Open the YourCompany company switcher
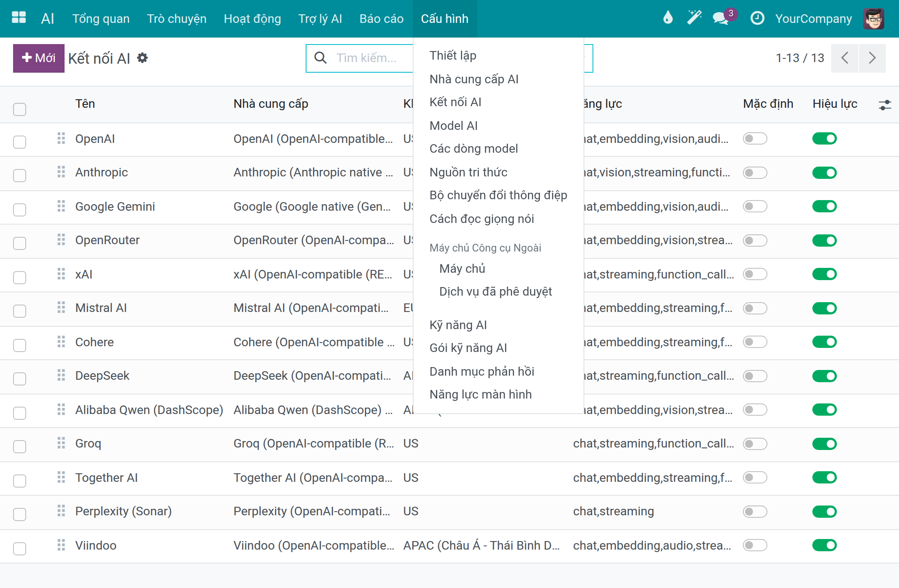899x588 pixels. (814, 19)
